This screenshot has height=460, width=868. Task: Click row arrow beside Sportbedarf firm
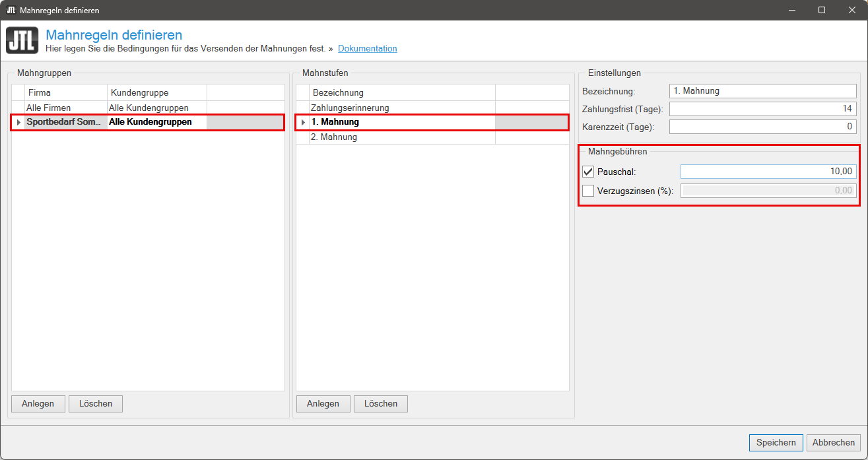coord(18,122)
